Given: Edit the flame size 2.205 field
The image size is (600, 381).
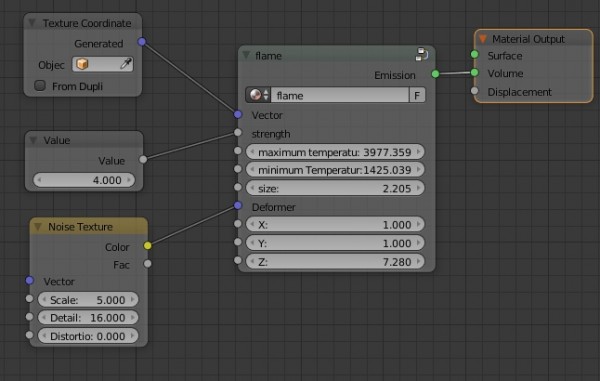Looking at the screenshot, I should point(335,188).
